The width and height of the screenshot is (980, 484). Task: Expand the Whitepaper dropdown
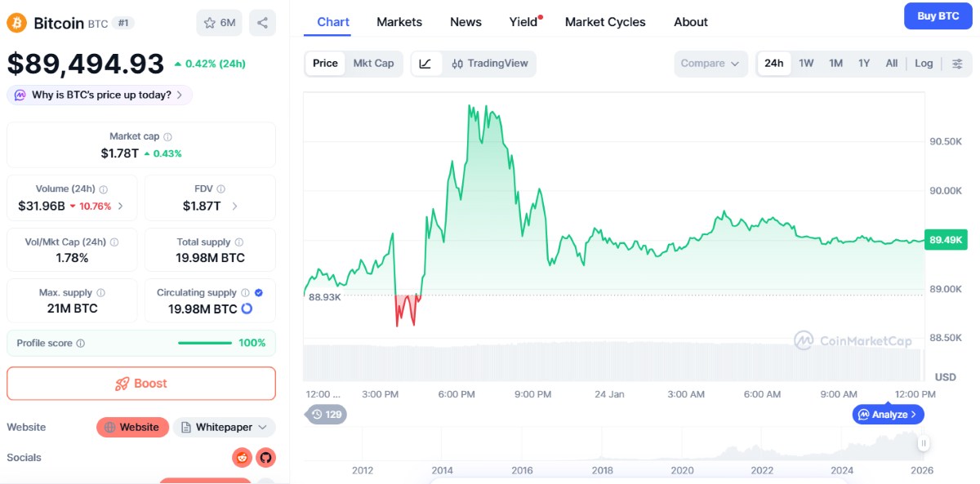(x=224, y=427)
